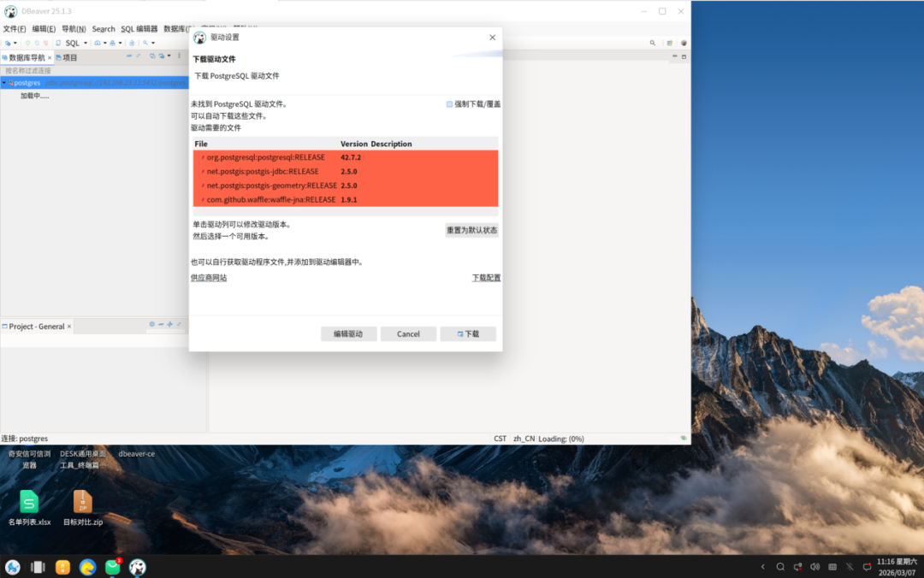Switch to the 项目 tab
Viewport: 924px width, 578px height.
pyautogui.click(x=67, y=57)
